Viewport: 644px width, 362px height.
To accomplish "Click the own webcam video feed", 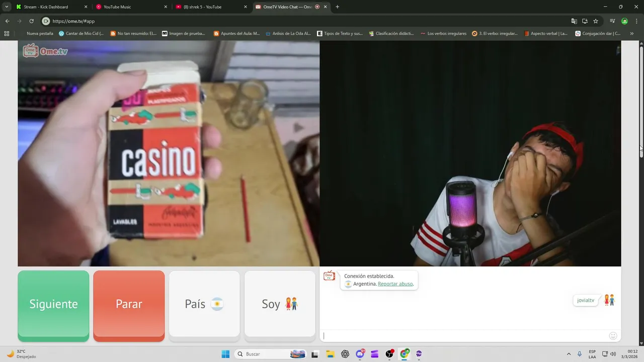I will (x=470, y=153).
